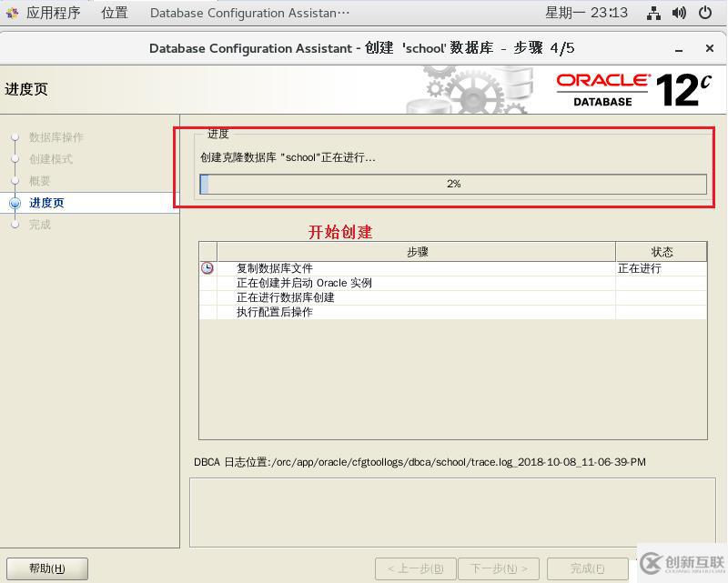728x583 pixels.
Task: Click the 状态 column header
Action: [662, 252]
